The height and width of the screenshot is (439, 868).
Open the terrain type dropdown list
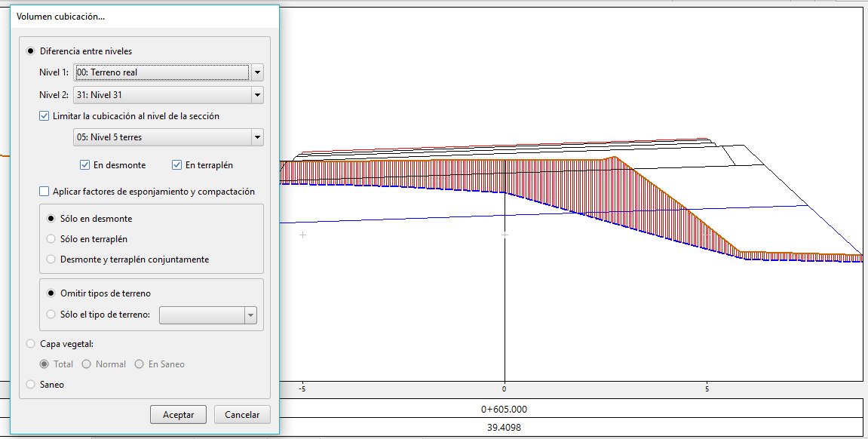[250, 315]
